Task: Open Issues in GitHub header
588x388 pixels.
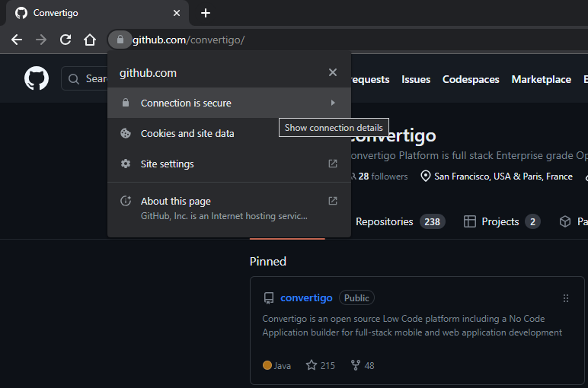Action: click(416, 79)
